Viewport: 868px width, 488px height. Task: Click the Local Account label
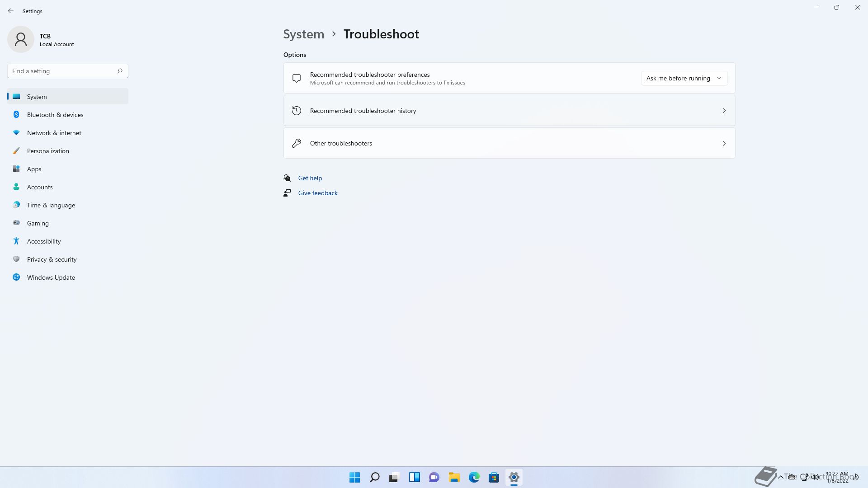tap(57, 44)
